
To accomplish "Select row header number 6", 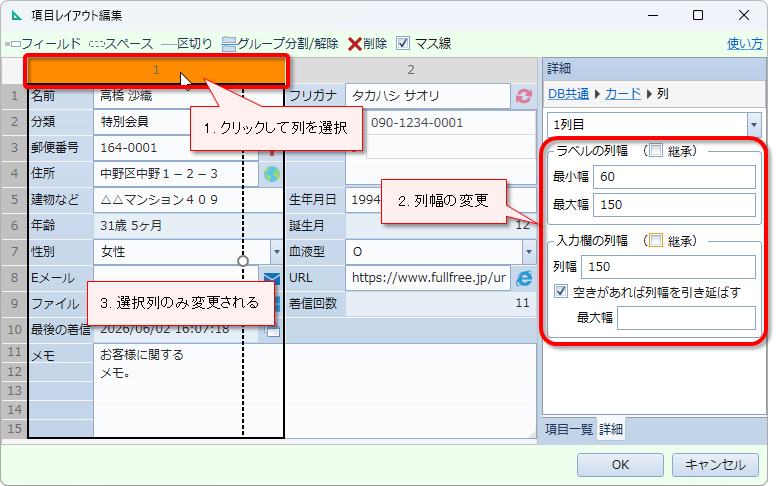I will (14, 226).
